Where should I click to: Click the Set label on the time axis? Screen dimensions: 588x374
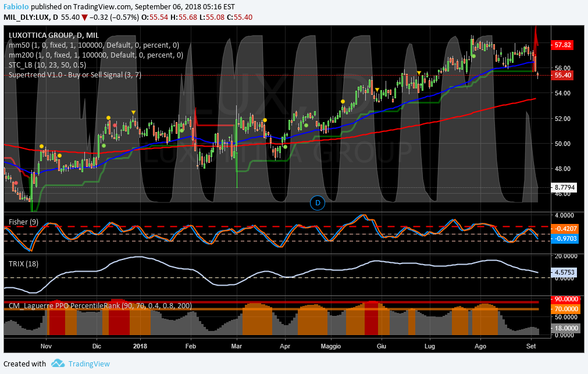pyautogui.click(x=531, y=346)
